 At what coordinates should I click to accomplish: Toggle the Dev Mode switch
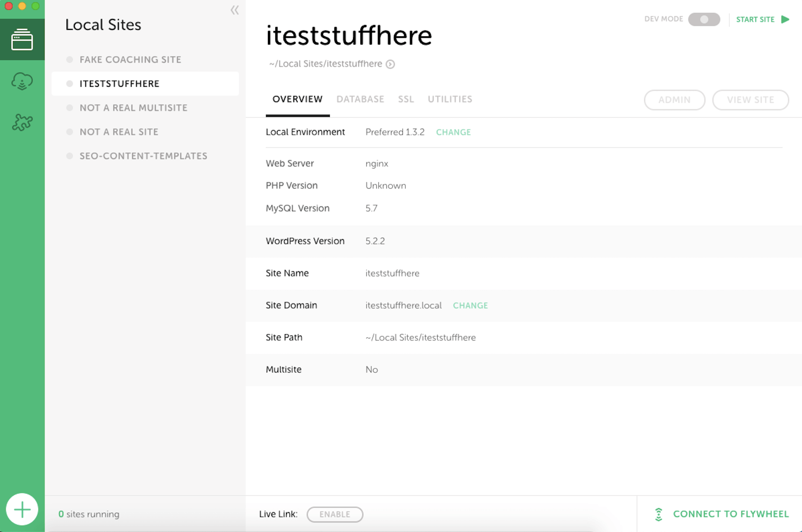click(x=704, y=19)
